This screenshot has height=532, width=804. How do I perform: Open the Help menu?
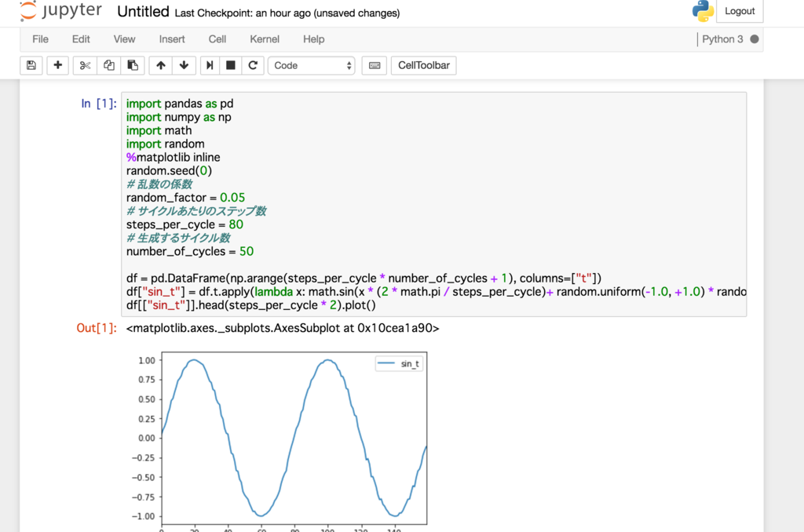(314, 39)
